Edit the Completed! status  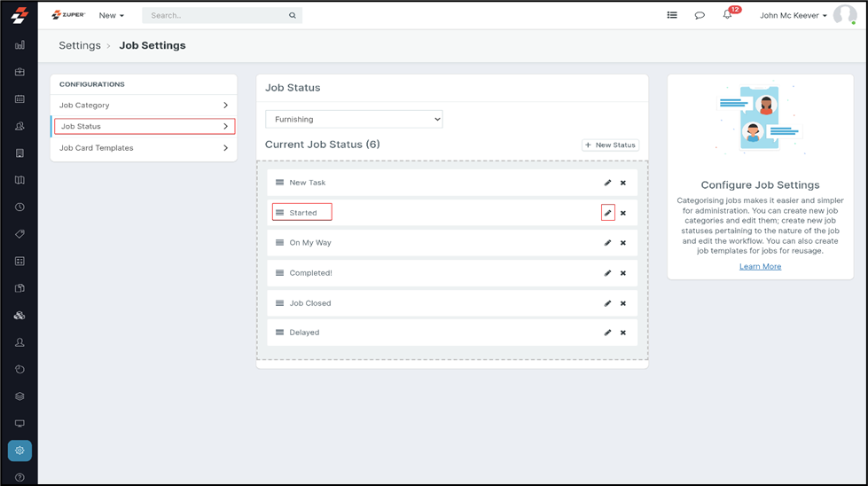[x=608, y=273]
